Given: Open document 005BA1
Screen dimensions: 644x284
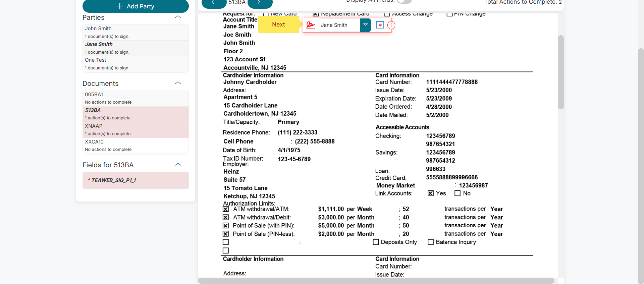Looking at the screenshot, I should [136, 98].
